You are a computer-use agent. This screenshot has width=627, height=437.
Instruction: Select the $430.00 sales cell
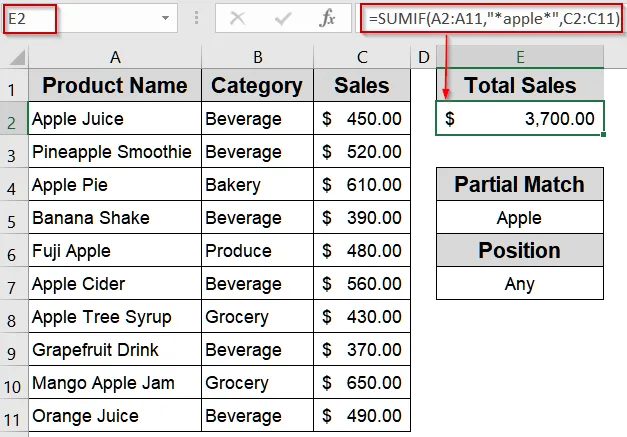point(362,316)
